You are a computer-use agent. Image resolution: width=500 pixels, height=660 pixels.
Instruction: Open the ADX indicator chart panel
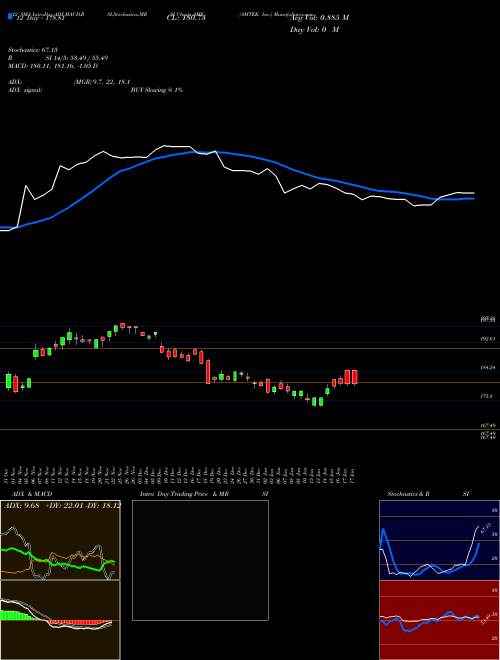pos(60,540)
